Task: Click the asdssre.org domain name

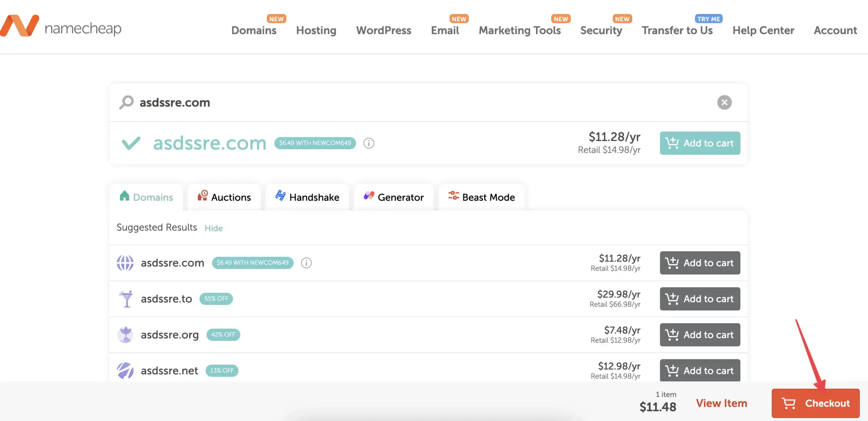Action: click(x=170, y=335)
